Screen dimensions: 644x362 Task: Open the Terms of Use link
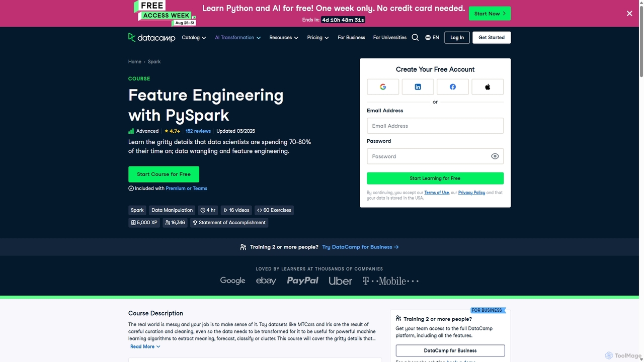coord(436,193)
